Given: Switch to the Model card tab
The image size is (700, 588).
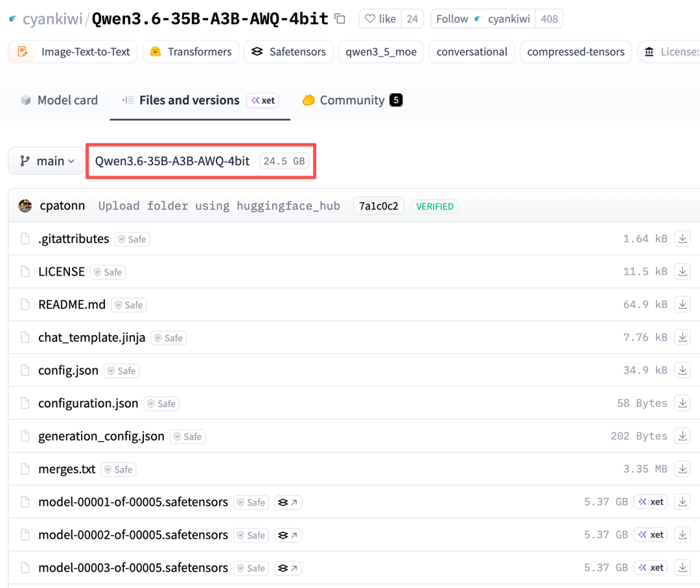Looking at the screenshot, I should (x=60, y=100).
